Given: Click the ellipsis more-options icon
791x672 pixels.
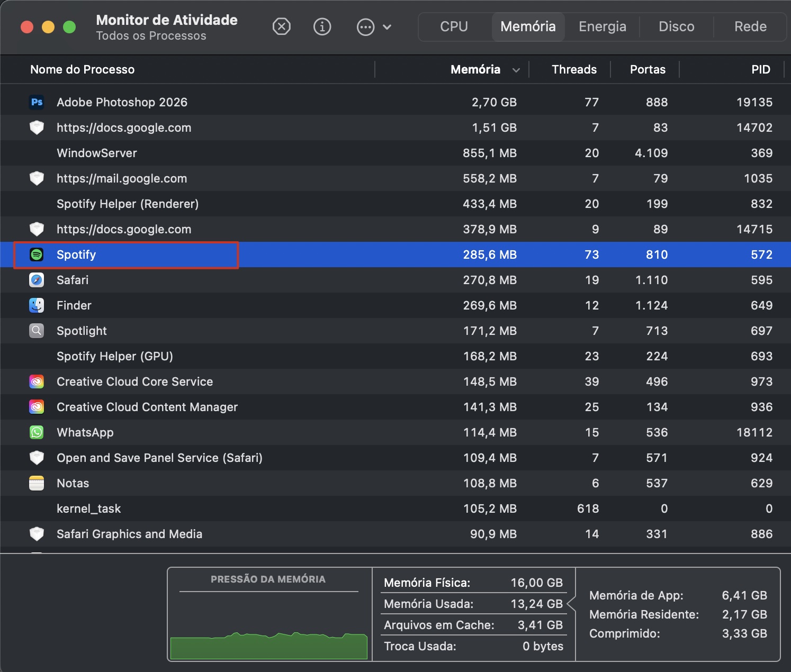Looking at the screenshot, I should [365, 26].
